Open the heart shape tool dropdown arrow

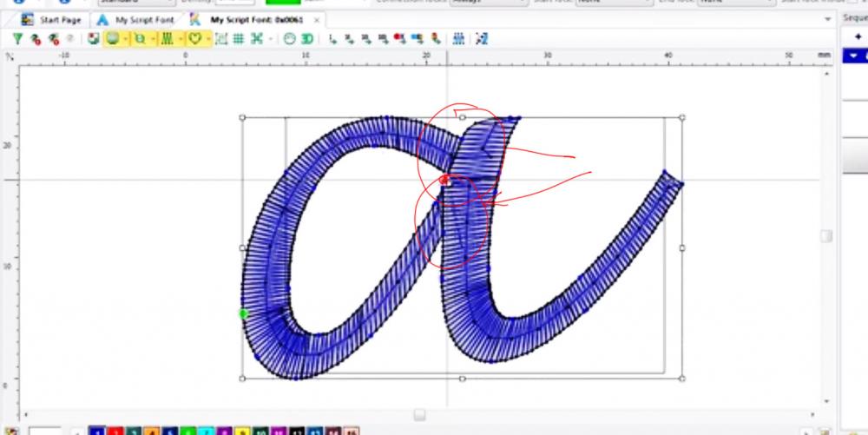208,38
